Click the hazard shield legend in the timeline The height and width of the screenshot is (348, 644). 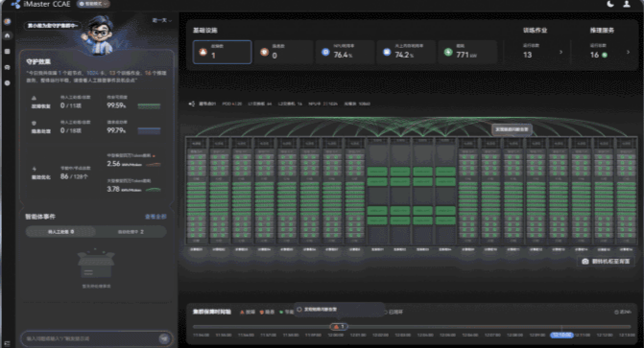click(267, 313)
